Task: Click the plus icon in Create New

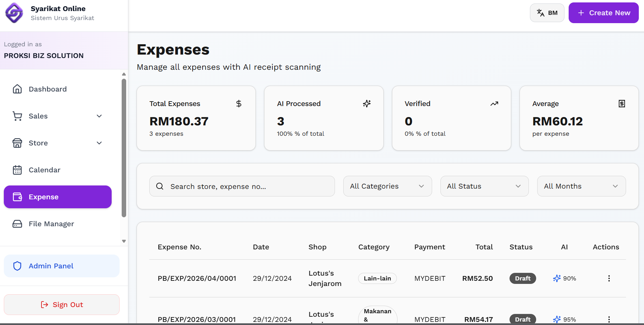Action: coord(581,13)
